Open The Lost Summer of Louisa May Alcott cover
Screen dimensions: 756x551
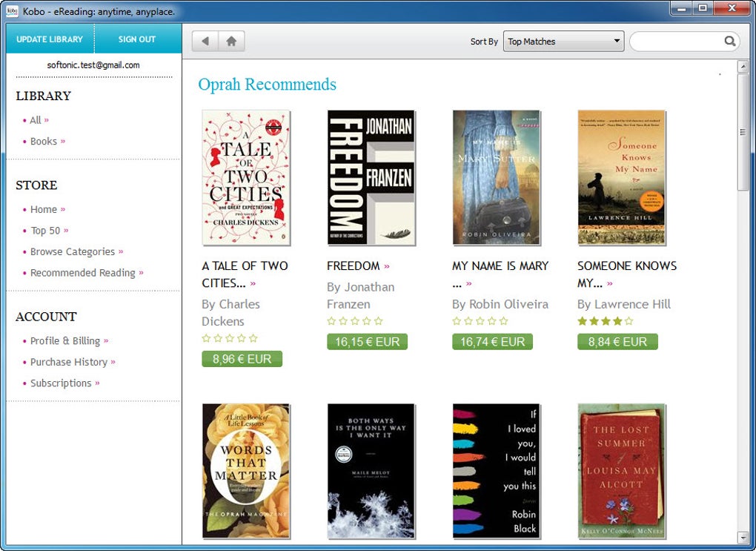click(622, 472)
